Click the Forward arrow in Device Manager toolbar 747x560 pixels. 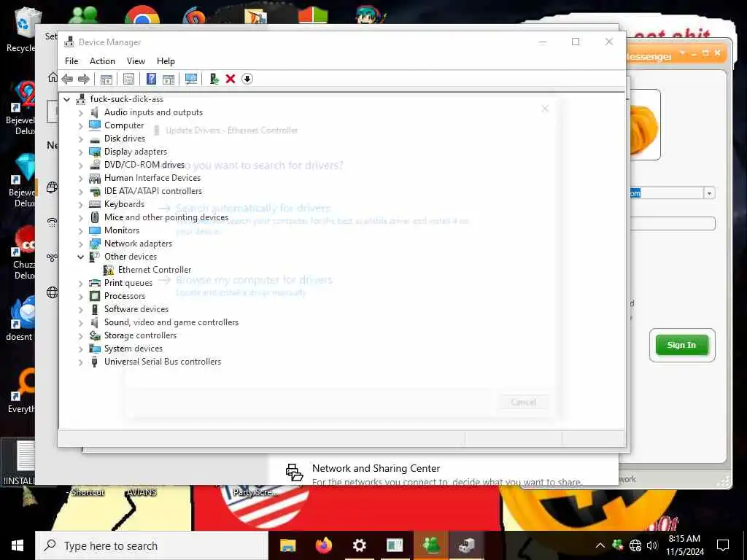coord(84,79)
